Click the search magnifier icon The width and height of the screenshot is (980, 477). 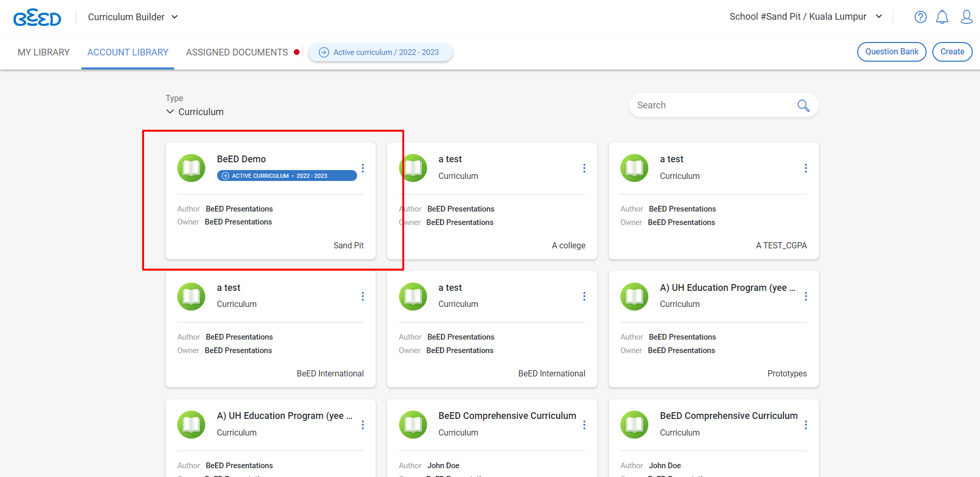coord(803,105)
